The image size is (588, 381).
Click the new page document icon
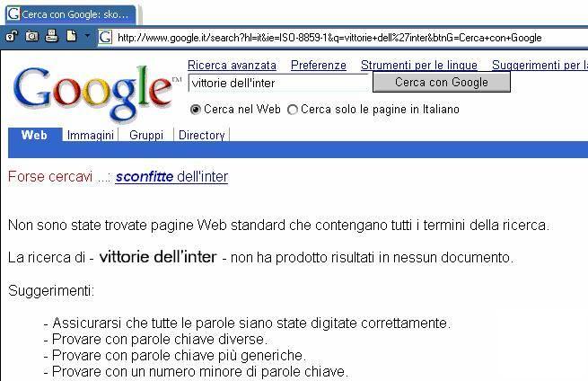(x=71, y=36)
